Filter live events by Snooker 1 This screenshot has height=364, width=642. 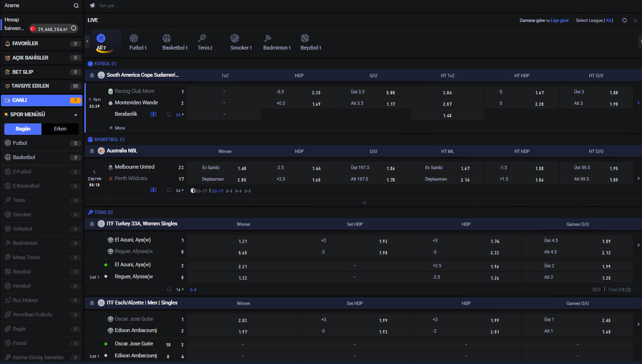pyautogui.click(x=241, y=42)
